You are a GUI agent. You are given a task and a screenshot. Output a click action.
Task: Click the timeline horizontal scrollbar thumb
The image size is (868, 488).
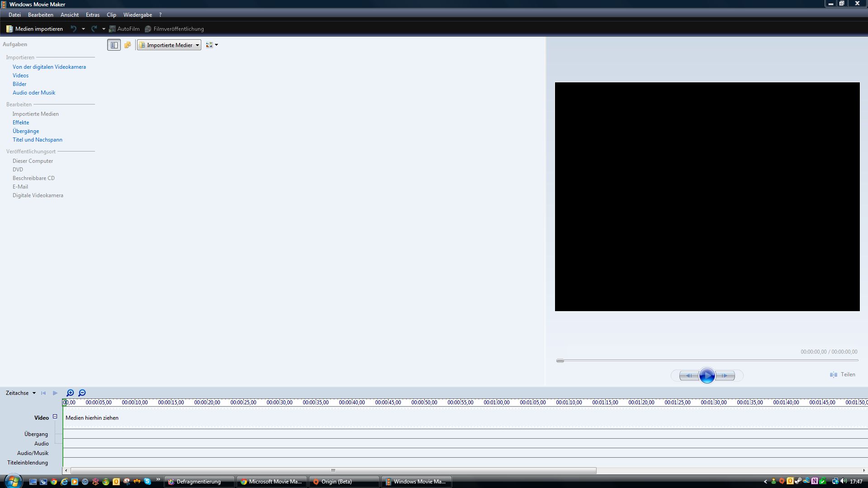pos(333,470)
